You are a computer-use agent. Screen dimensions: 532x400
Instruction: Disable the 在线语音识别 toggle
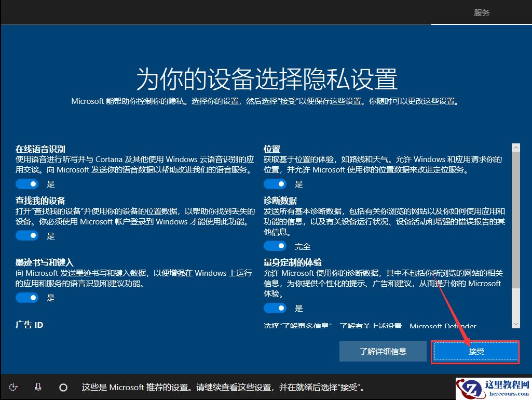click(27, 183)
